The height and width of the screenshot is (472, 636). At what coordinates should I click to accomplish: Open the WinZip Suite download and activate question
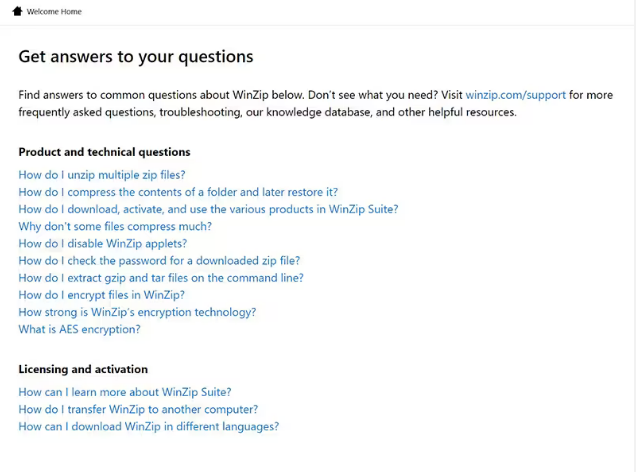208,209
